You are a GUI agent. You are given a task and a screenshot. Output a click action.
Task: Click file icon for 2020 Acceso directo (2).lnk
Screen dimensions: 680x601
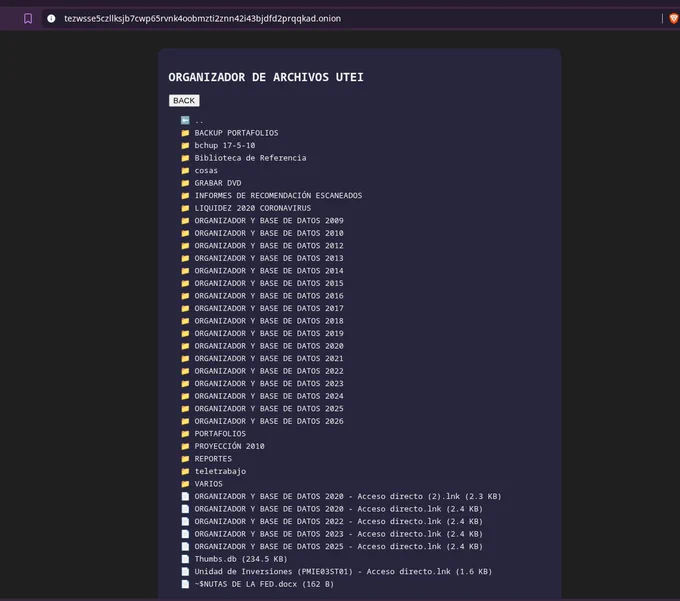[x=185, y=496]
